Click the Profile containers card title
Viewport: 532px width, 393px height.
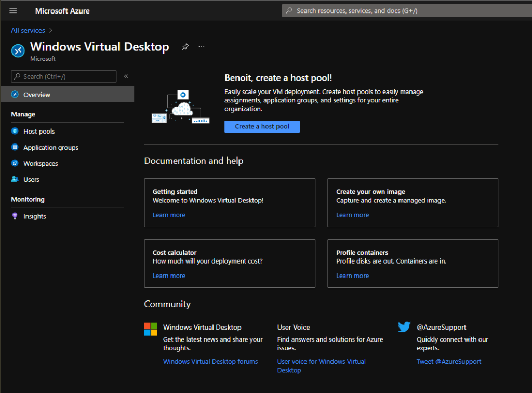[362, 253]
